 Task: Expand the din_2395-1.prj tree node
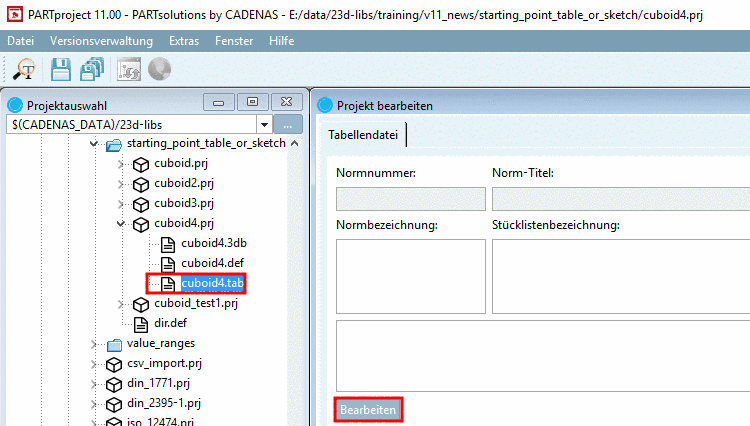[94, 404]
